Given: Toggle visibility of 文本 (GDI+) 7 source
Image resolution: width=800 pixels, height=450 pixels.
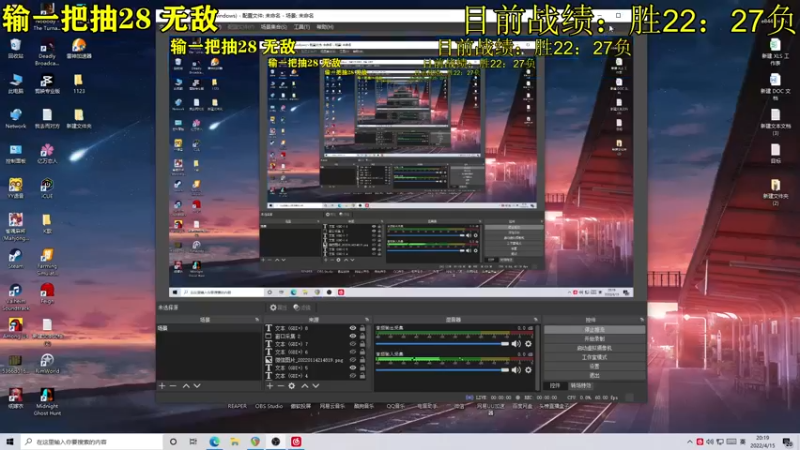Looking at the screenshot, I should (x=353, y=344).
